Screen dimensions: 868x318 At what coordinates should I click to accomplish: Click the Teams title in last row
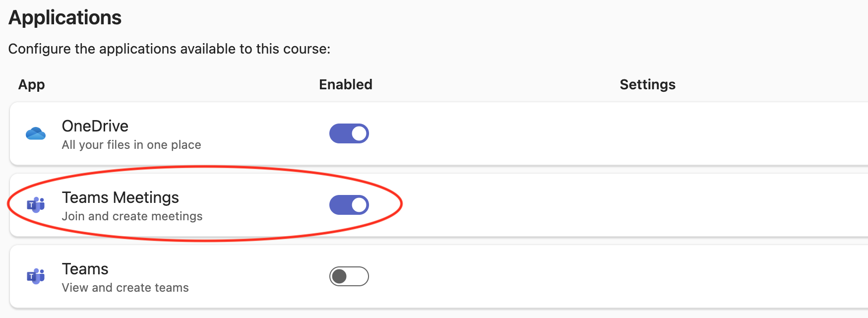85,269
